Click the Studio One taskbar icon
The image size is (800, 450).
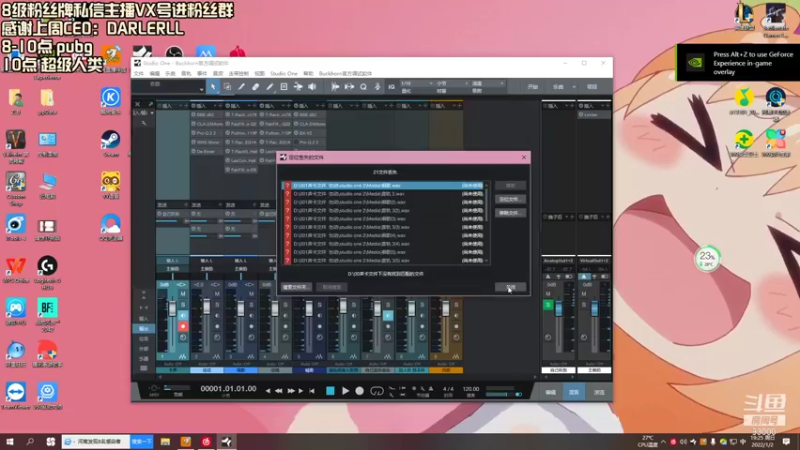[227, 442]
